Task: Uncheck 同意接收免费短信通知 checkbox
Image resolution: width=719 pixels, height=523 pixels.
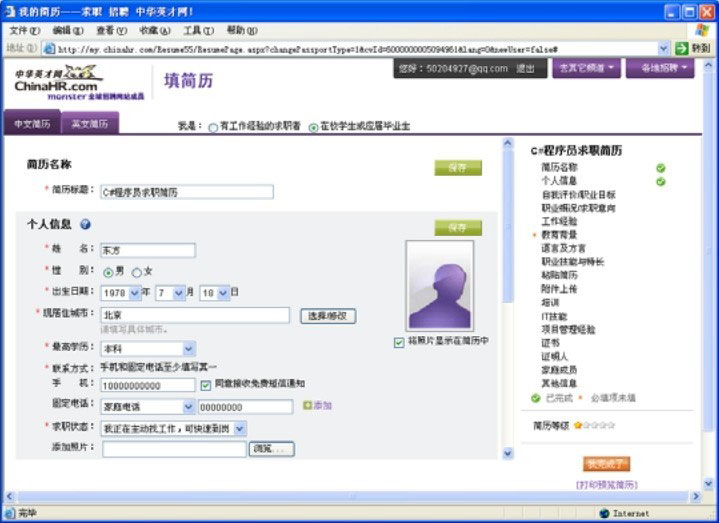Action: click(x=206, y=384)
